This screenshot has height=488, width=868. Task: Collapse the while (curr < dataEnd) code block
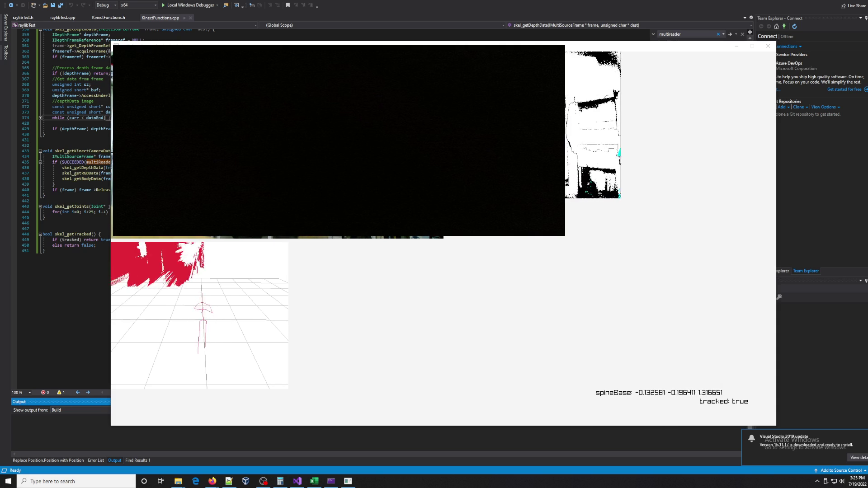click(40, 117)
